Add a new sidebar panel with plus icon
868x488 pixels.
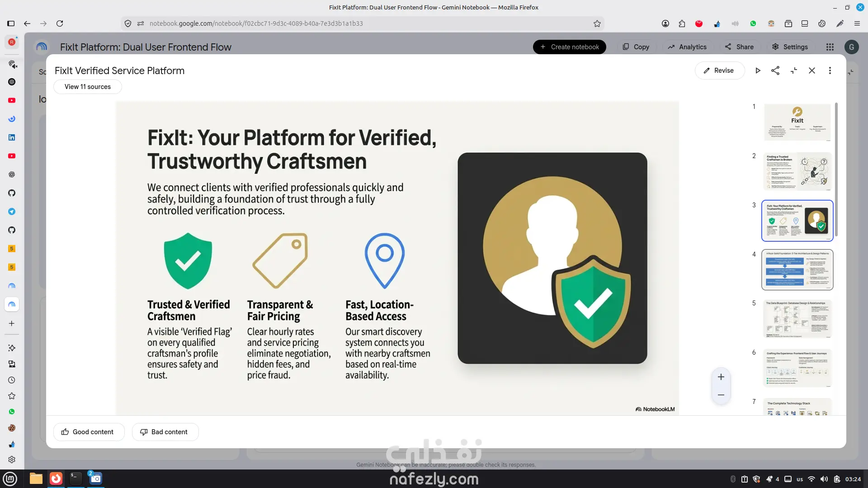coord(12,324)
